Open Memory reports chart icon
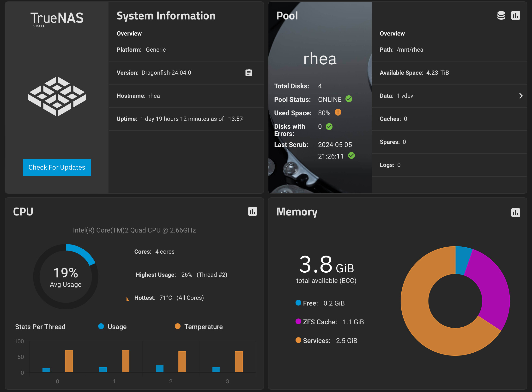532x392 pixels. (515, 213)
